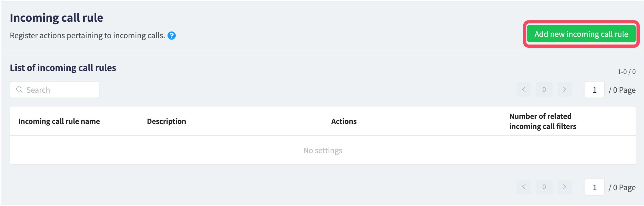Edit the top page number input box
The image size is (644, 206).
pos(595,90)
